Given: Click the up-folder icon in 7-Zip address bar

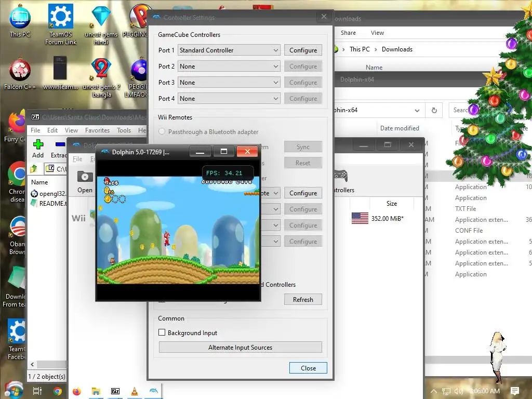Looking at the screenshot, I should [34, 169].
